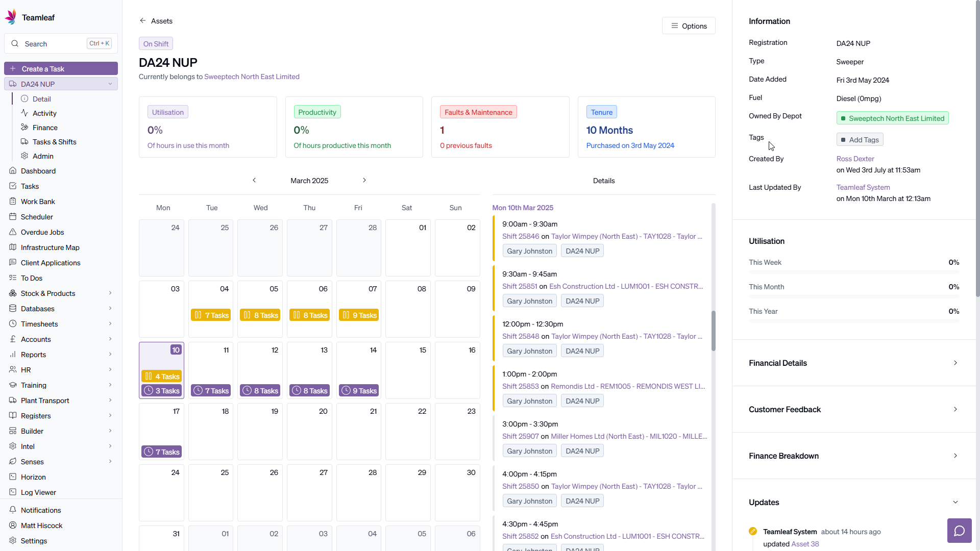
Task: Click inside the Search field
Action: tap(51, 43)
